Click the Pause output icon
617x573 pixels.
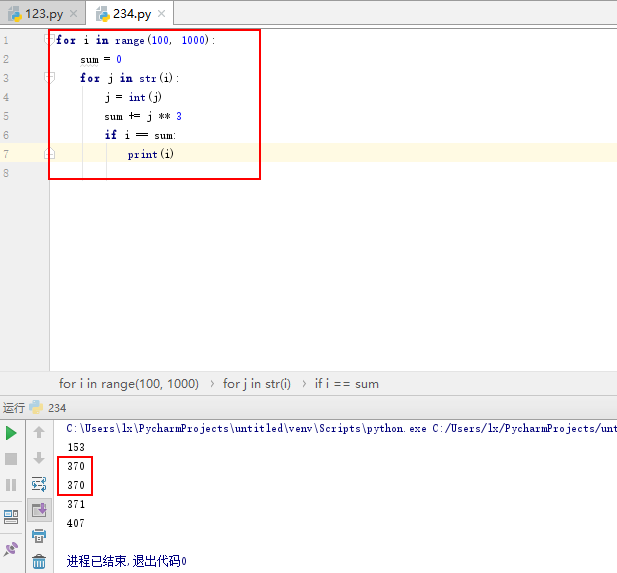click(11, 485)
